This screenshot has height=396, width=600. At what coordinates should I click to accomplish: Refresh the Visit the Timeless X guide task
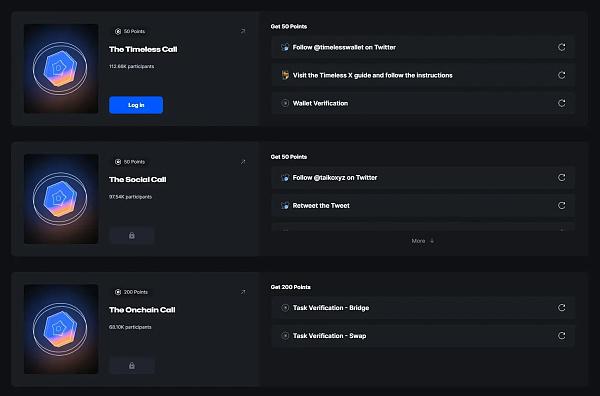(x=561, y=75)
